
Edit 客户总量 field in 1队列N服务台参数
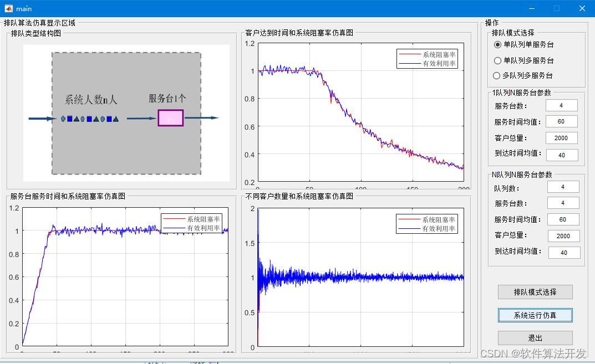[x=561, y=138]
